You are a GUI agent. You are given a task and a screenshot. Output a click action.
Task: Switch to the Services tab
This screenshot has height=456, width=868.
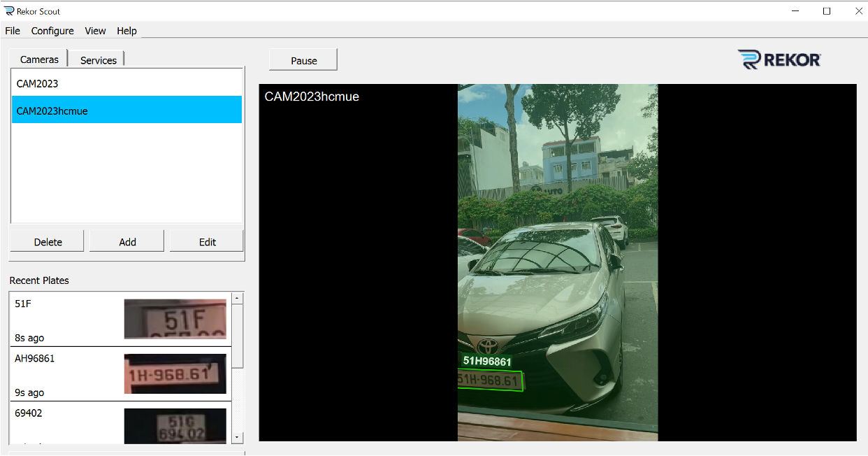(x=99, y=60)
